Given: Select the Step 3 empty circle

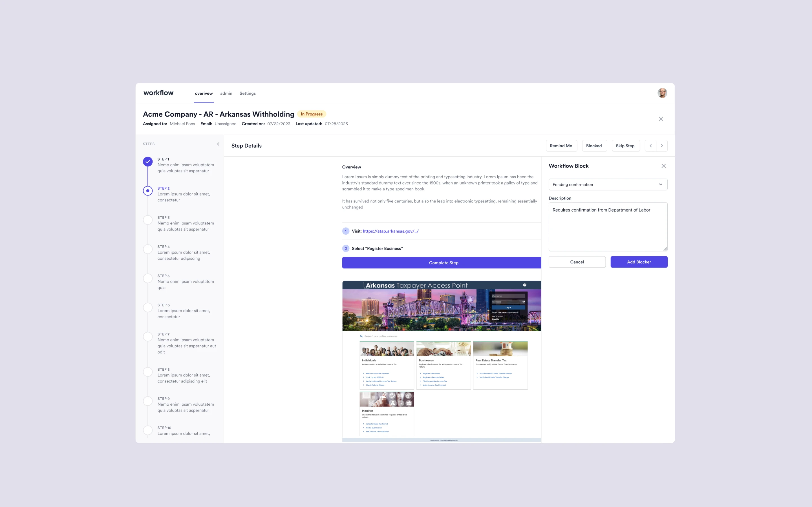Looking at the screenshot, I should pos(148,220).
